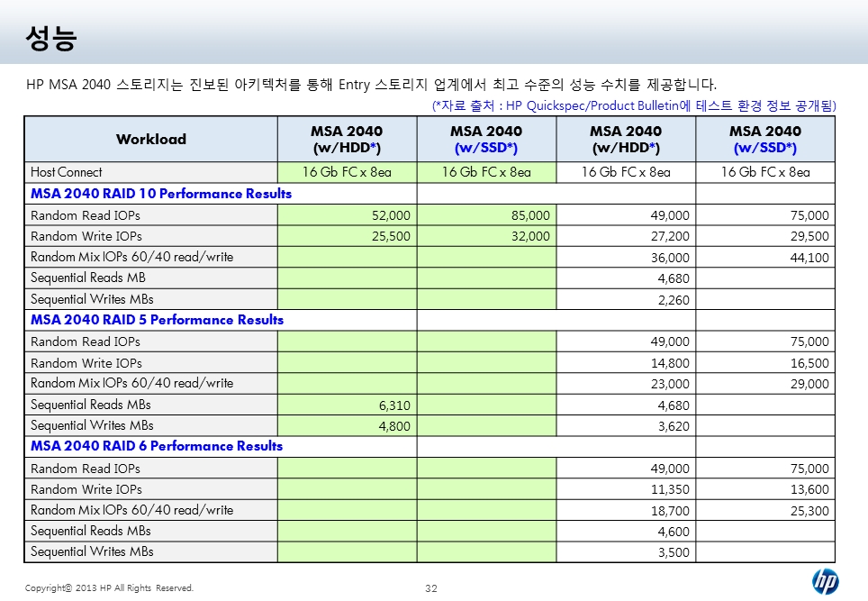Viewport: 868px width, 601px height.
Task: Click the 16,500 cell
Action: coord(765,363)
